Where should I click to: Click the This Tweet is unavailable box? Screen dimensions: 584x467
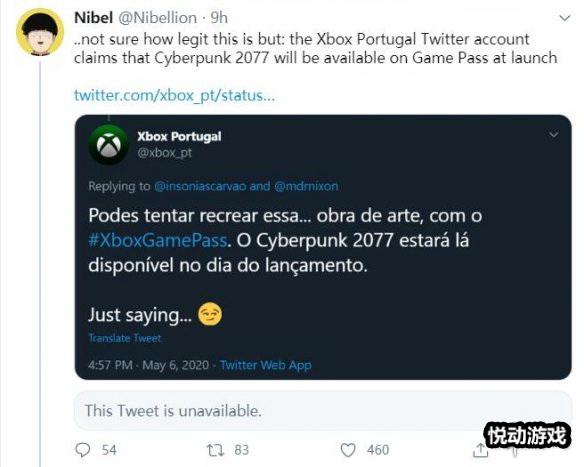(x=323, y=410)
